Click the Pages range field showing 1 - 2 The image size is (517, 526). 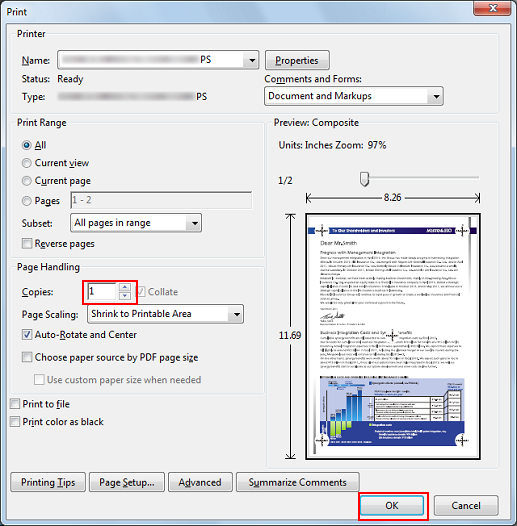tap(161, 200)
